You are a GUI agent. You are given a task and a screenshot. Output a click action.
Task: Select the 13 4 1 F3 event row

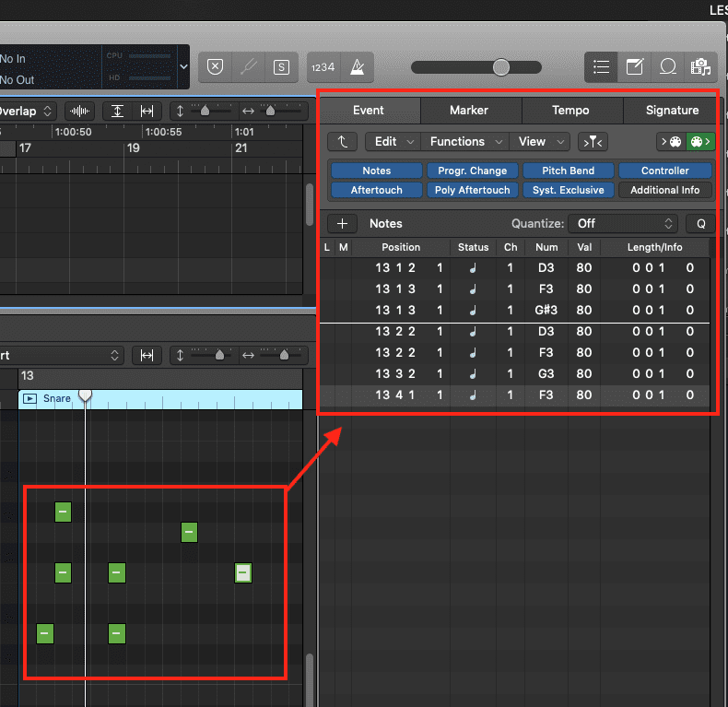[514, 395]
